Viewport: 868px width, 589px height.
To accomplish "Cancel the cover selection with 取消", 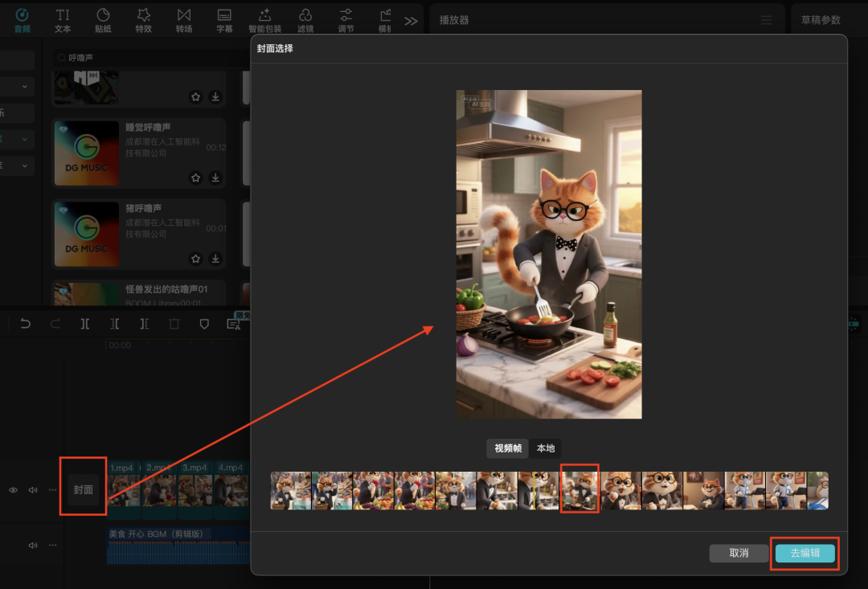I will point(739,553).
